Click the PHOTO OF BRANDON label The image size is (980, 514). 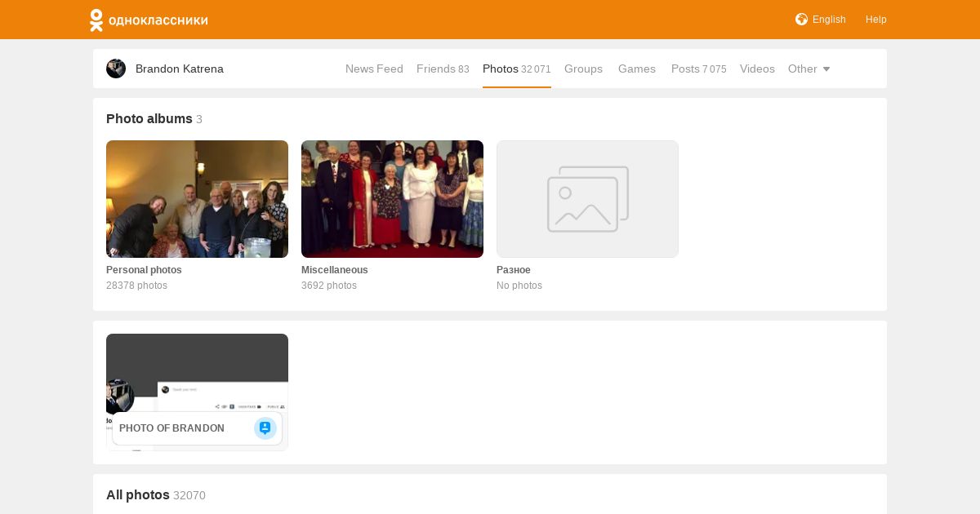[171, 428]
